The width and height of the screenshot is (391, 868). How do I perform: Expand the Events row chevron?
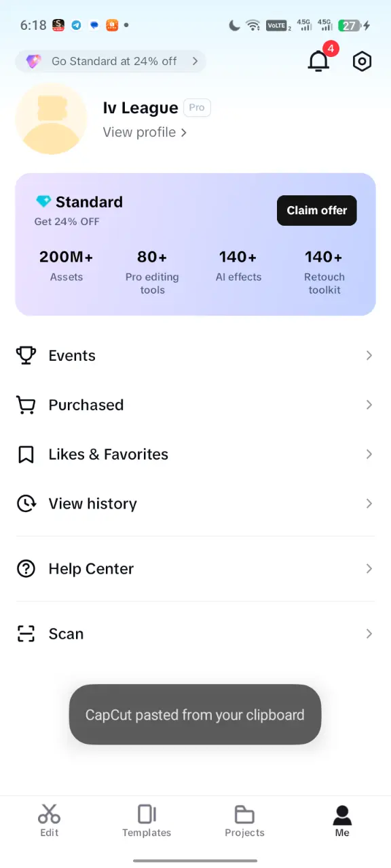(x=369, y=355)
